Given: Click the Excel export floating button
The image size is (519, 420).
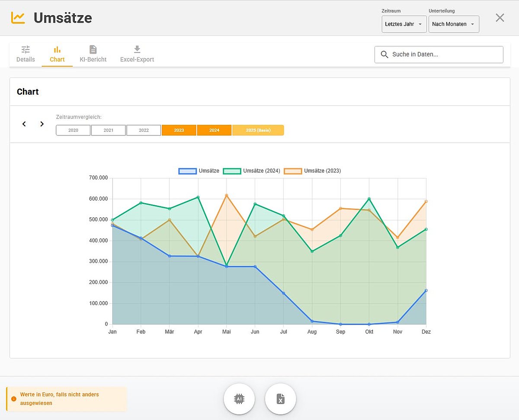Looking at the screenshot, I should coord(281,399).
